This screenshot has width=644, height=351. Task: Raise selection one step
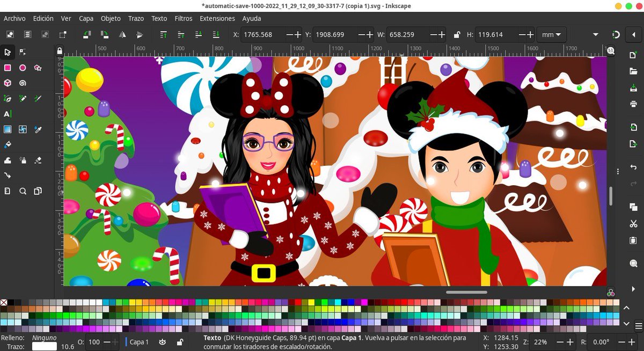click(x=181, y=34)
